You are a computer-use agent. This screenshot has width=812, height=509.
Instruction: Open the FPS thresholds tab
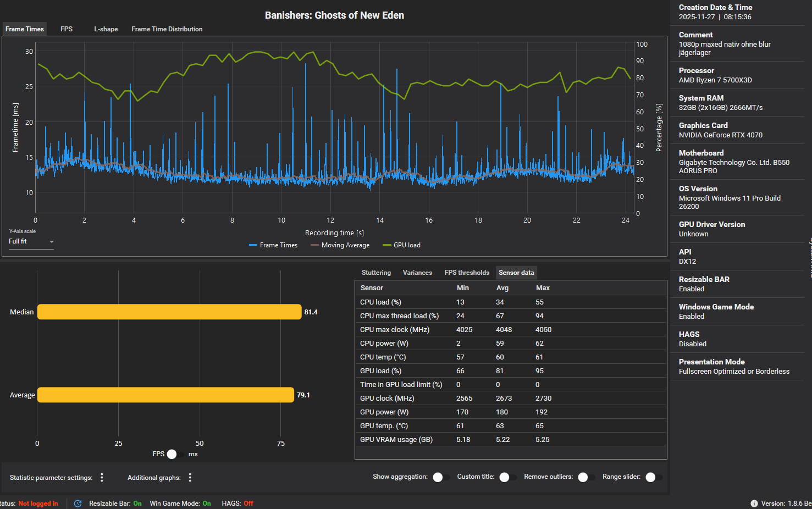pos(467,273)
